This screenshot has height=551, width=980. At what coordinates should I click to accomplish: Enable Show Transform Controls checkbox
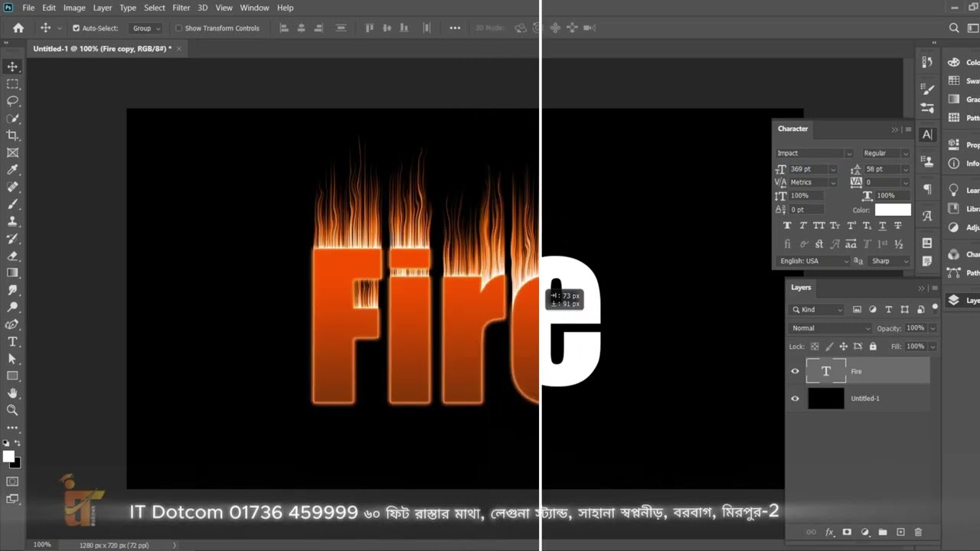pos(178,28)
